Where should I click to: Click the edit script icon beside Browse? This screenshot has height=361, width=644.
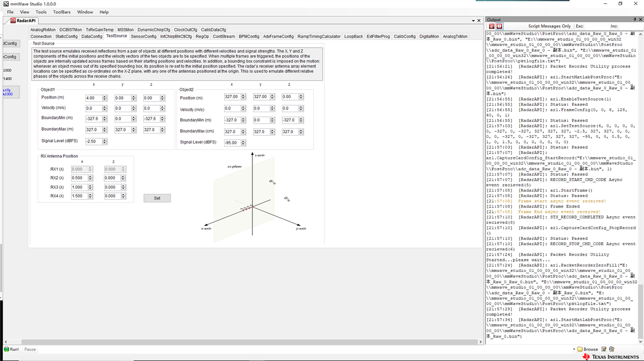[x=604, y=349]
